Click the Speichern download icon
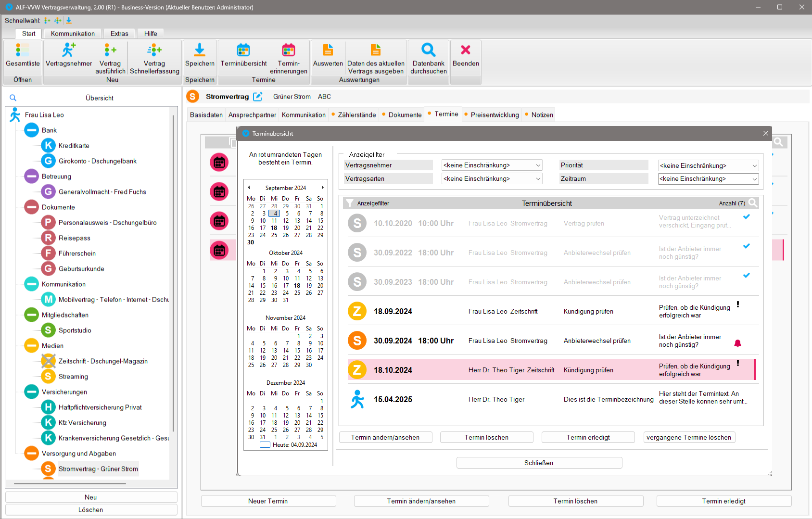Viewport: 812px width, 519px height. [200, 50]
